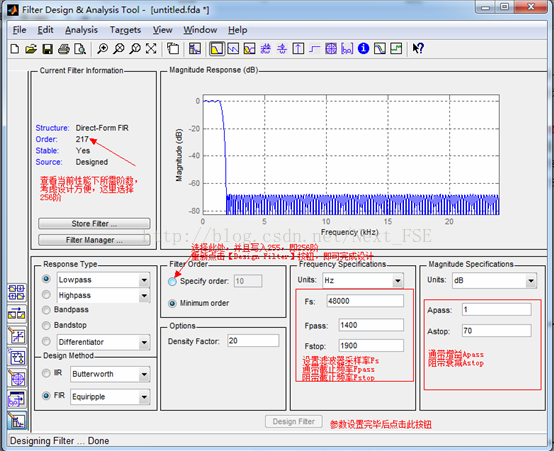This screenshot has height=451, width=554.
Task: Expand the frequency Units Hz dropdown
Action: click(x=398, y=281)
